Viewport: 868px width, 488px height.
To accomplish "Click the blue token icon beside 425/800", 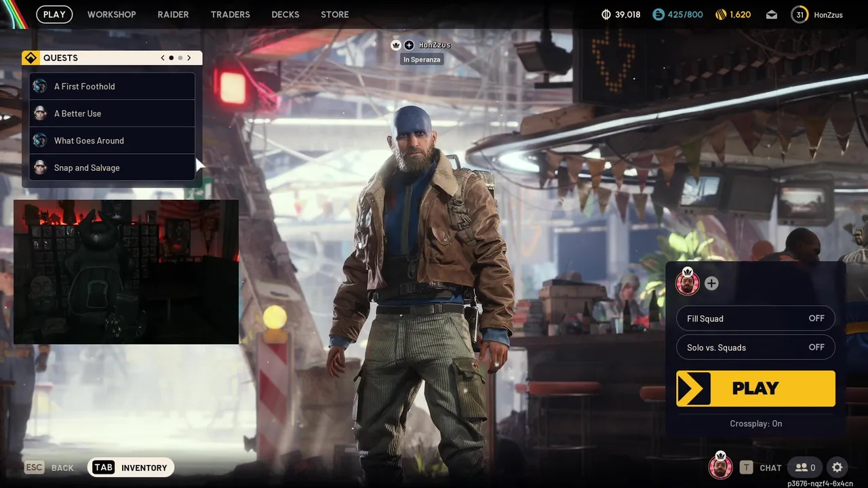I will click(x=658, y=14).
